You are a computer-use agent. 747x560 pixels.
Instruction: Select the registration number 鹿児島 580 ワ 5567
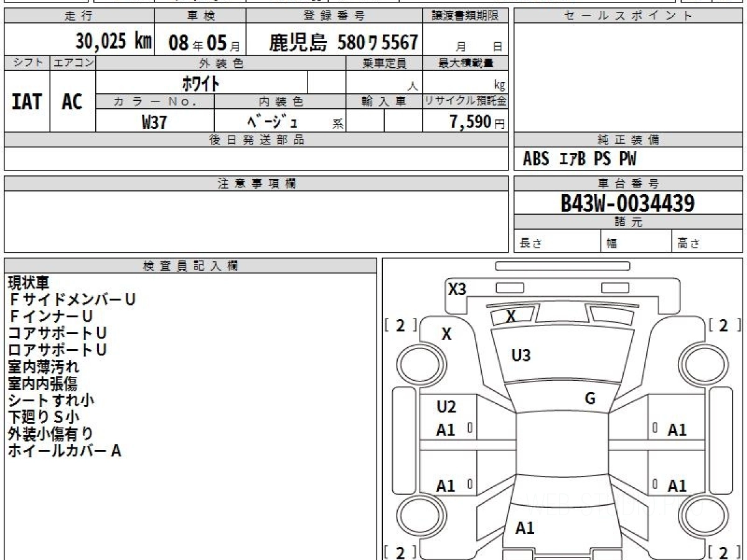tap(343, 42)
